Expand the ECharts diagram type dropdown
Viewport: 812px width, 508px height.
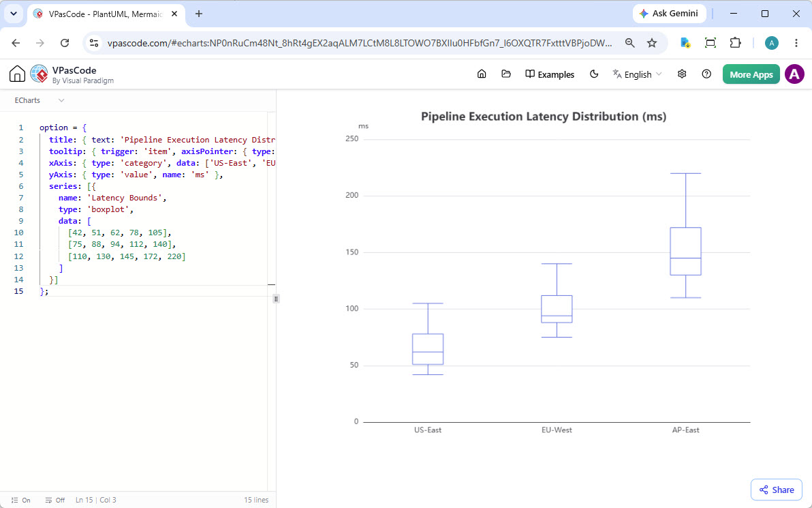[40, 100]
